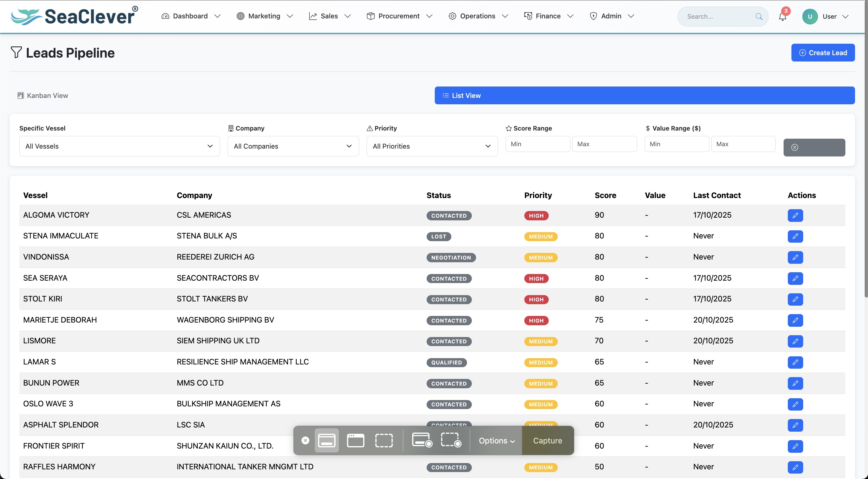Screen dimensions: 868x479
Task: Open the Procurement menu
Action: (399, 16)
